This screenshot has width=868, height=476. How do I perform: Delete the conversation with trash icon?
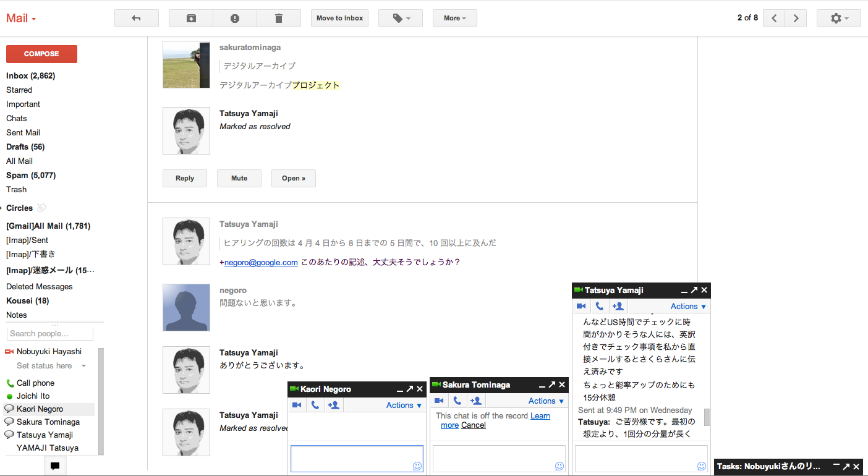click(279, 18)
